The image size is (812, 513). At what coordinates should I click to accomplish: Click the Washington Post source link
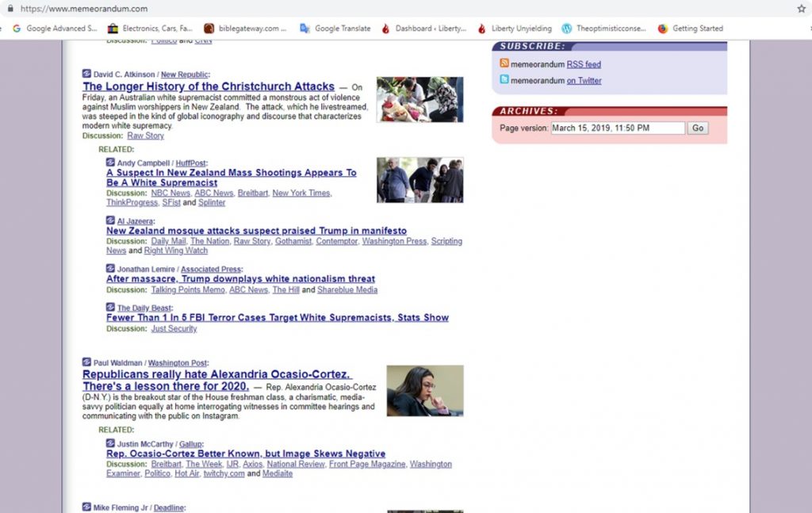177,363
